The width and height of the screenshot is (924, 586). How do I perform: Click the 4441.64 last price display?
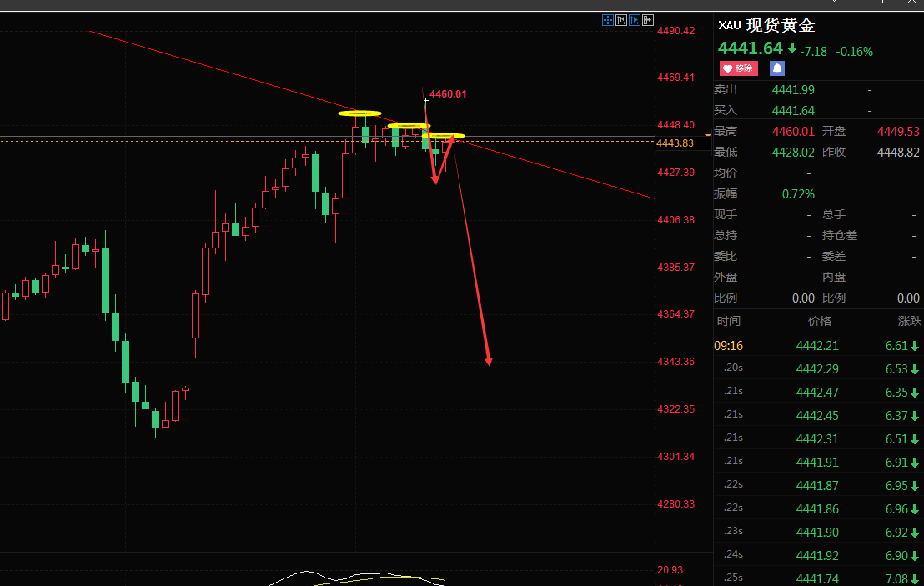point(751,48)
